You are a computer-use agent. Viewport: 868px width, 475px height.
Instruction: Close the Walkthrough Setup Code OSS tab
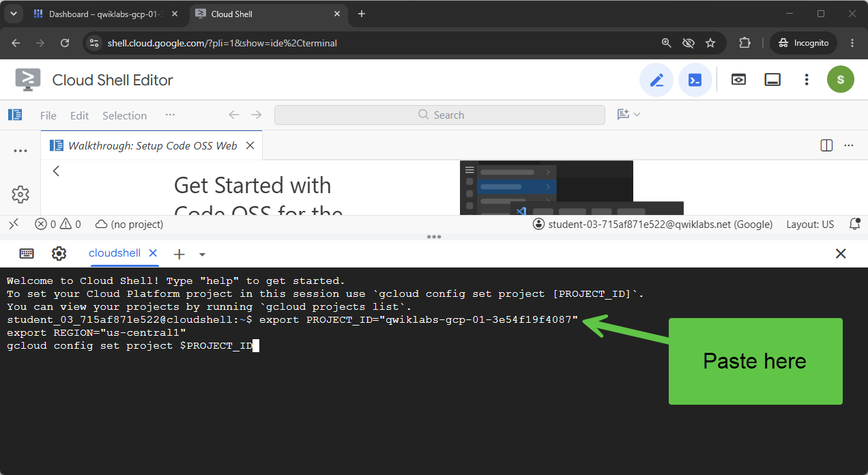250,145
